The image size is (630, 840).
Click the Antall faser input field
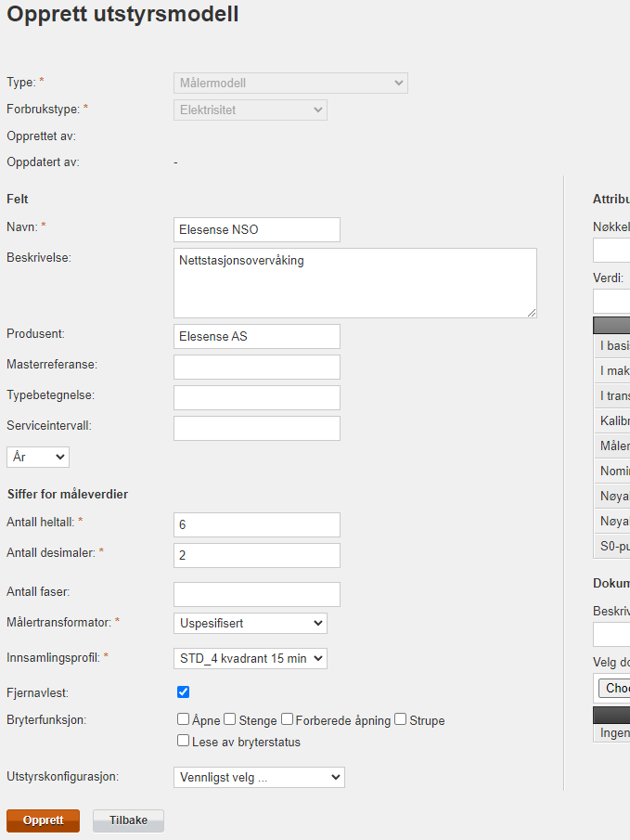pos(257,594)
